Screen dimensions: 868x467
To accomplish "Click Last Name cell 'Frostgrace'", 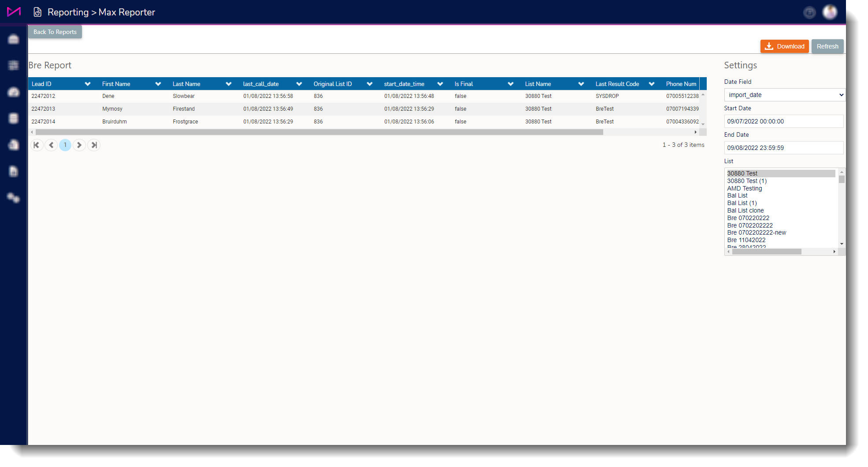I will point(185,122).
